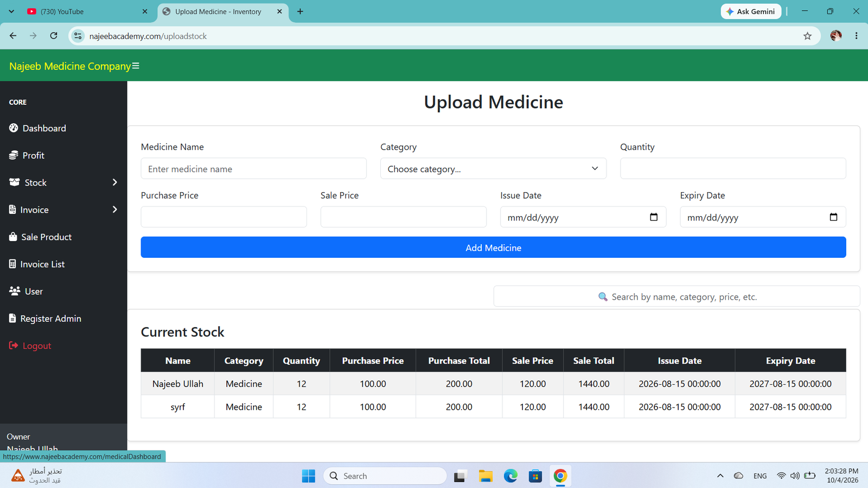Viewport: 868px width, 488px height.
Task: Reload the current page
Action: point(54,36)
